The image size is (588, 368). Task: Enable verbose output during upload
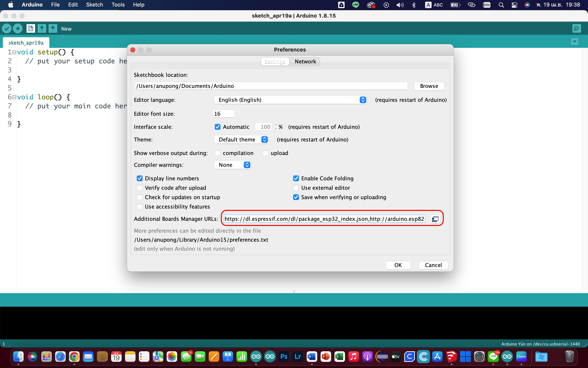265,153
